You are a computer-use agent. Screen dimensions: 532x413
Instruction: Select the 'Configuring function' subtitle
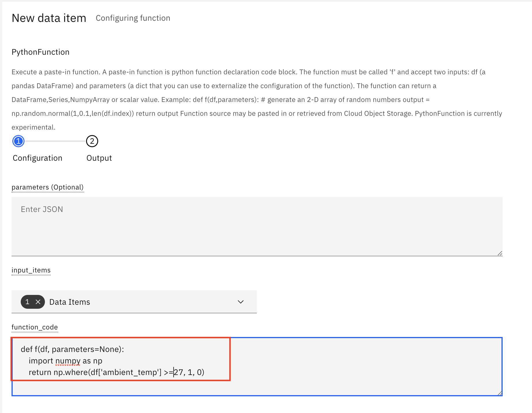pos(133,18)
